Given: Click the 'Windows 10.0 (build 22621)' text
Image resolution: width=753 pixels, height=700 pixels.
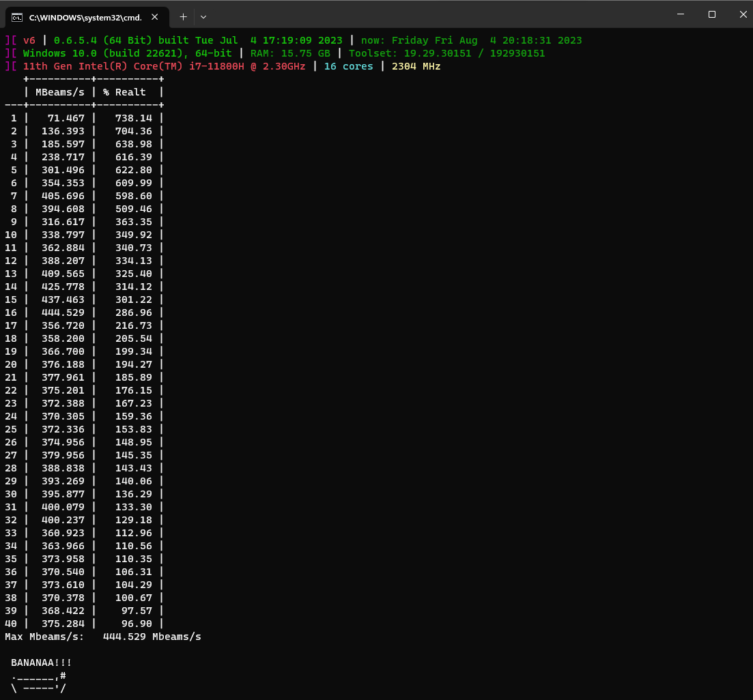Looking at the screenshot, I should coord(103,53).
